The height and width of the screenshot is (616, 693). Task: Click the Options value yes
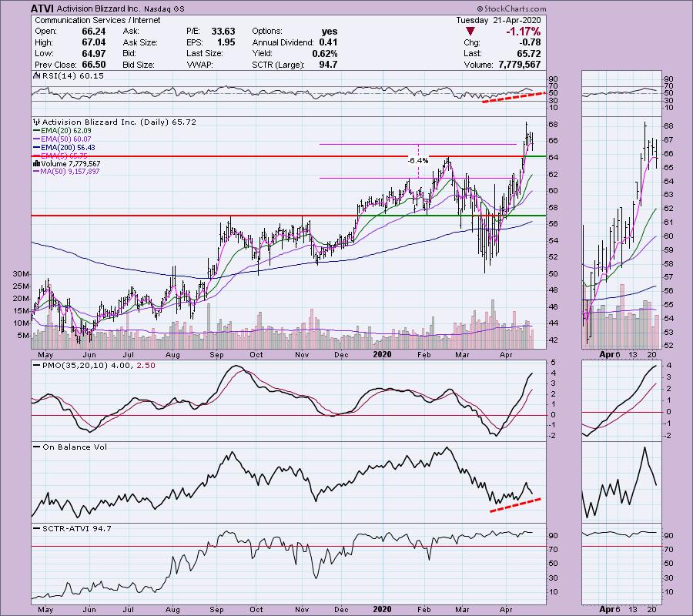click(330, 32)
